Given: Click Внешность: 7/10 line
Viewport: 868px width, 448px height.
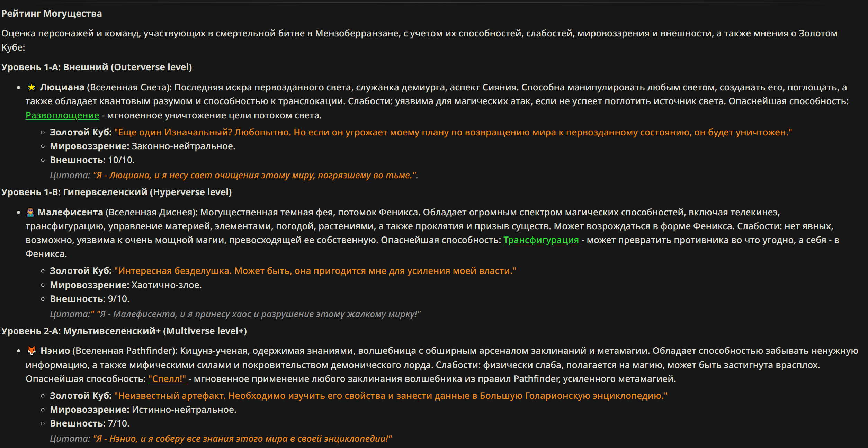Looking at the screenshot, I should click(90, 423).
